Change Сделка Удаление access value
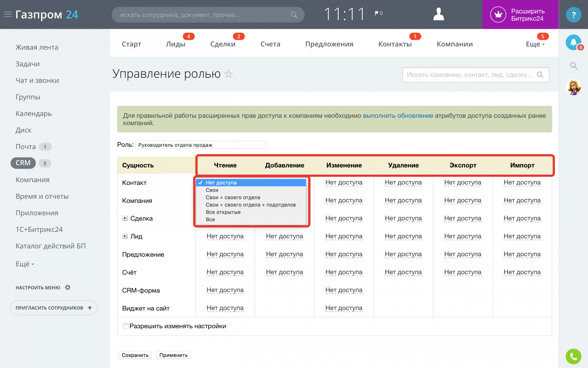 [x=403, y=218]
